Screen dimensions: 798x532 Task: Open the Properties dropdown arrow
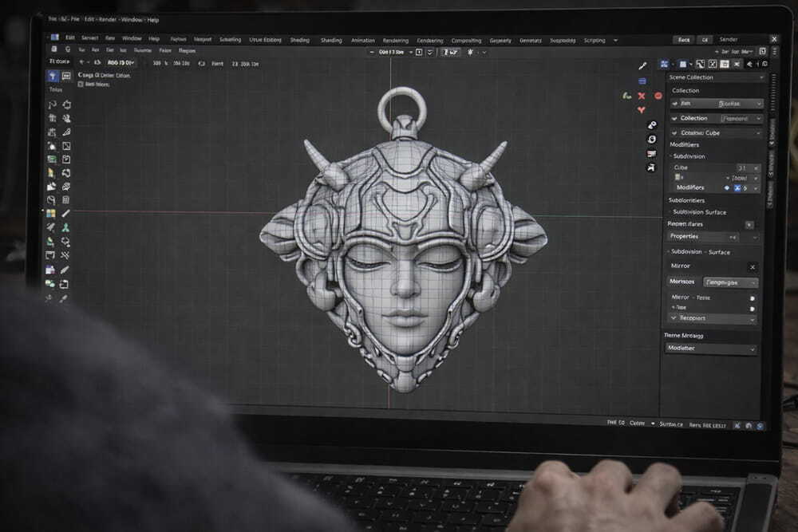pyautogui.click(x=755, y=238)
